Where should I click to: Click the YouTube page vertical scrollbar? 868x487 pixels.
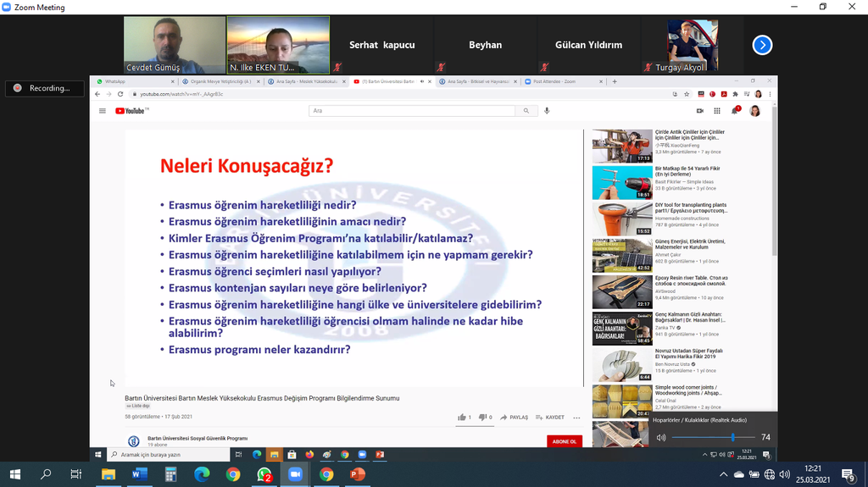point(774,180)
